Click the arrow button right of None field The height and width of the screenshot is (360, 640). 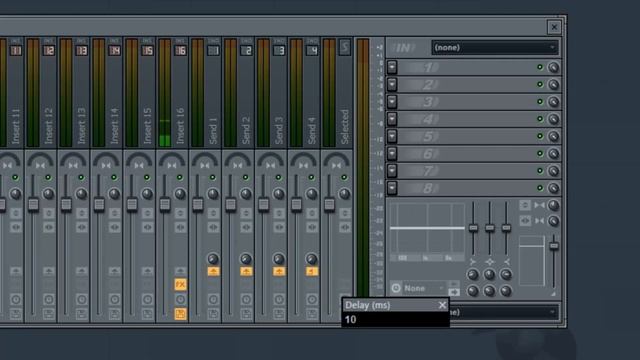454,292
